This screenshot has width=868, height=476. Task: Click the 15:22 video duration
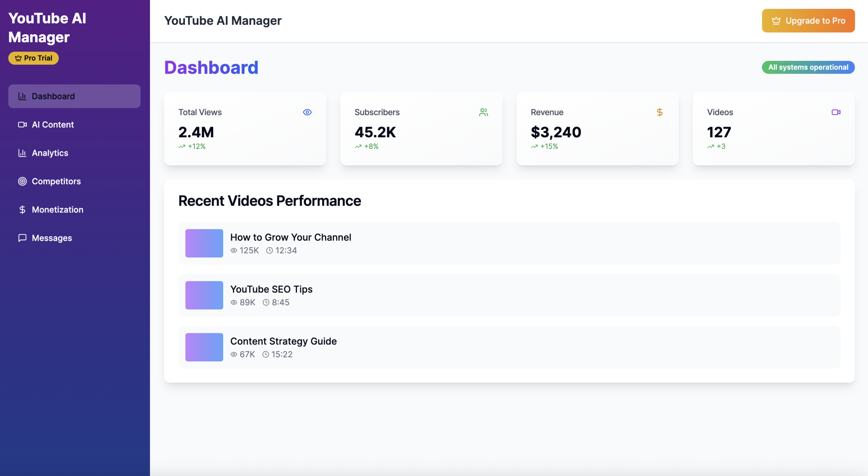pyautogui.click(x=282, y=354)
